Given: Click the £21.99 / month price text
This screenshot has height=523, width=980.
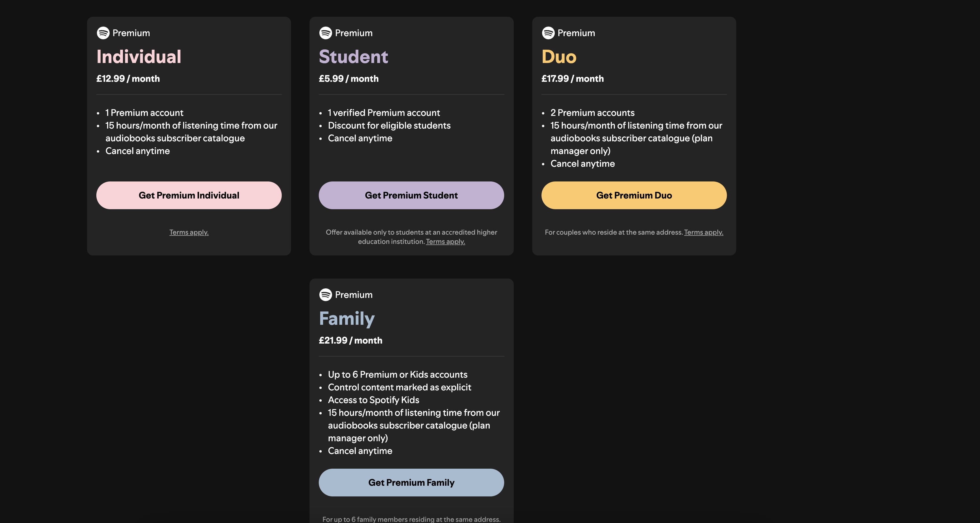Looking at the screenshot, I should pos(350,340).
